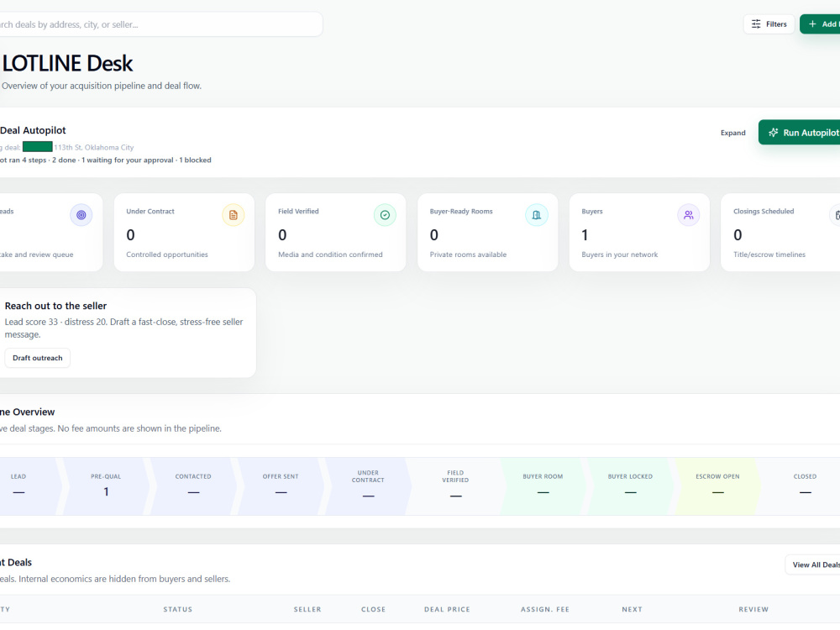Select the Pre-Qual pipeline stage
The height and width of the screenshot is (630, 840).
[106, 486]
